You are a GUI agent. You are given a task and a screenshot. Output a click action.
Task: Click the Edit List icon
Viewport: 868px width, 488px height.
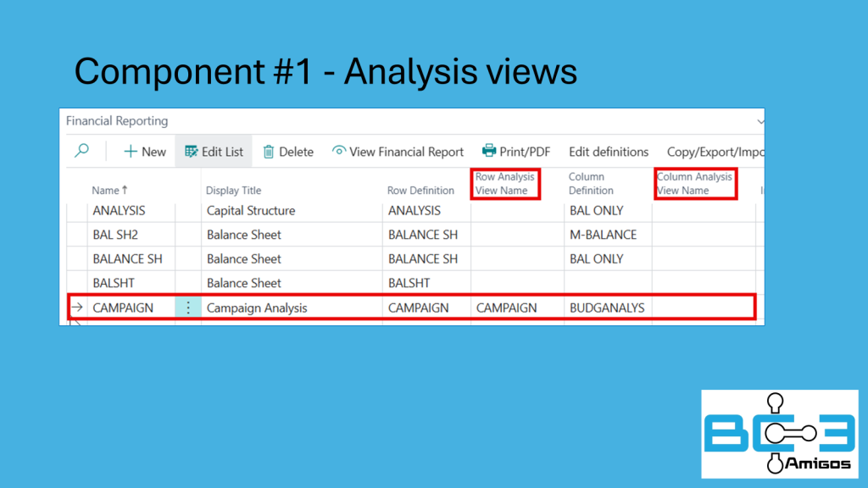point(191,152)
